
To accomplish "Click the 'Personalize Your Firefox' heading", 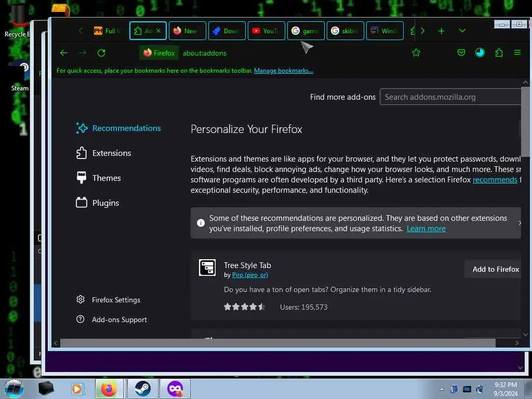I will point(246,129).
